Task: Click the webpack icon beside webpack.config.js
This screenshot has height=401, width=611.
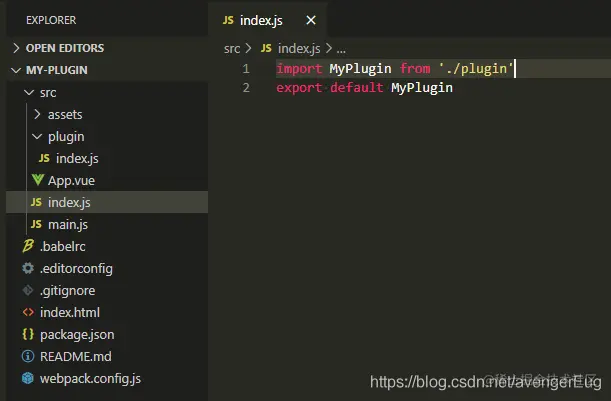Action: tap(28, 378)
